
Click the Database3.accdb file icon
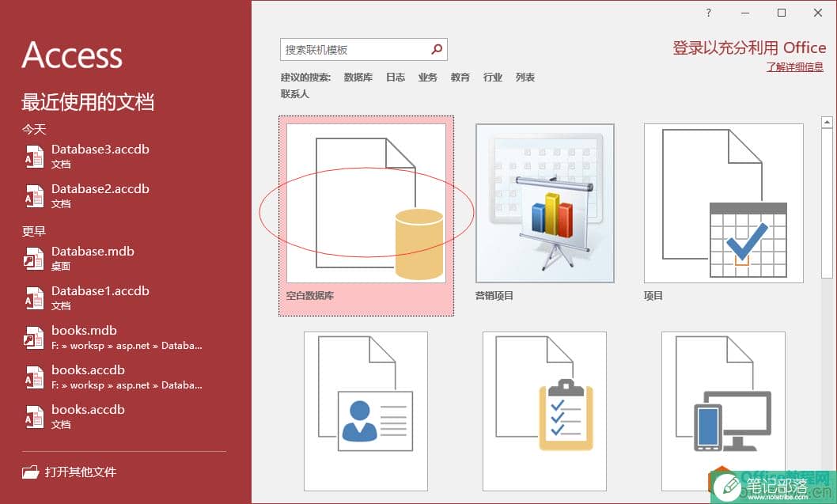click(x=34, y=157)
